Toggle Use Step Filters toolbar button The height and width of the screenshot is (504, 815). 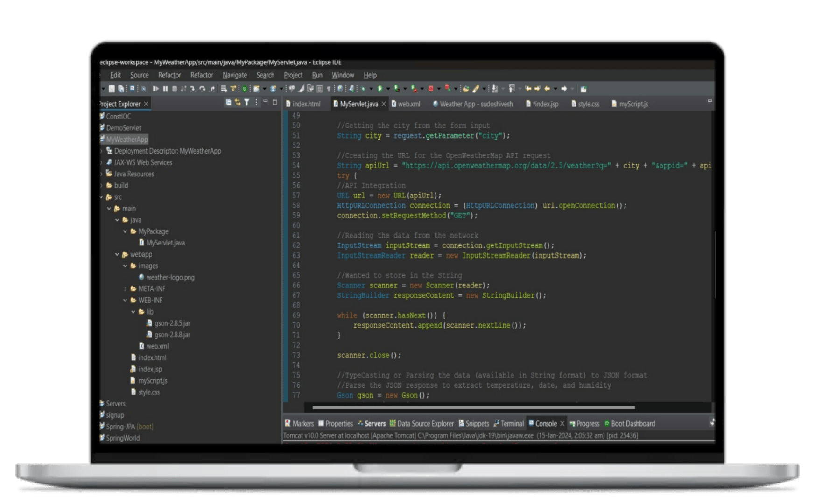pos(233,89)
